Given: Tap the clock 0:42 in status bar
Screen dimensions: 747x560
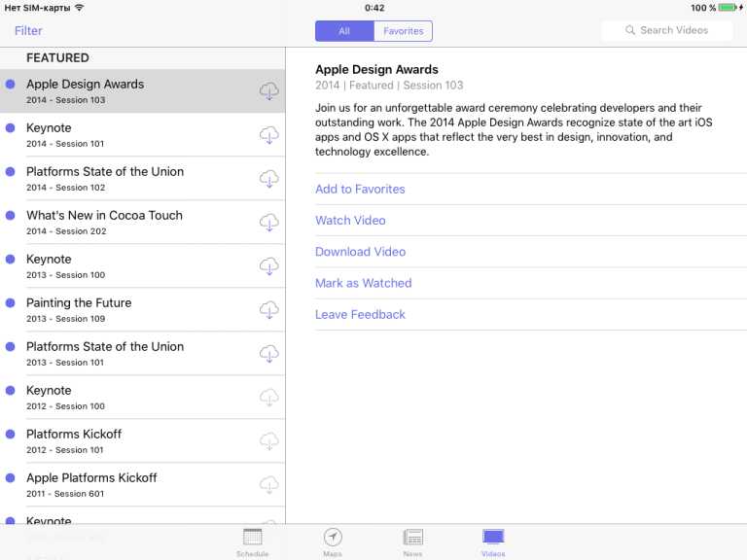Looking at the screenshot, I should click(x=374, y=8).
